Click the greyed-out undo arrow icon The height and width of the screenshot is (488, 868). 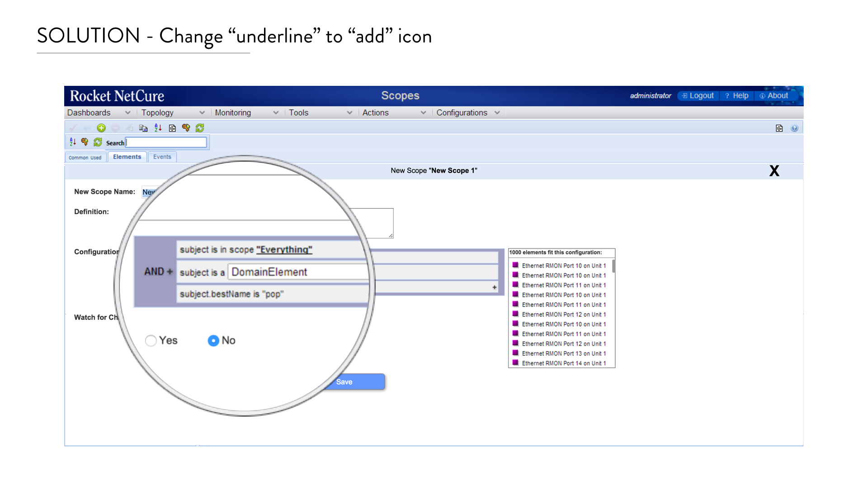pyautogui.click(x=87, y=128)
